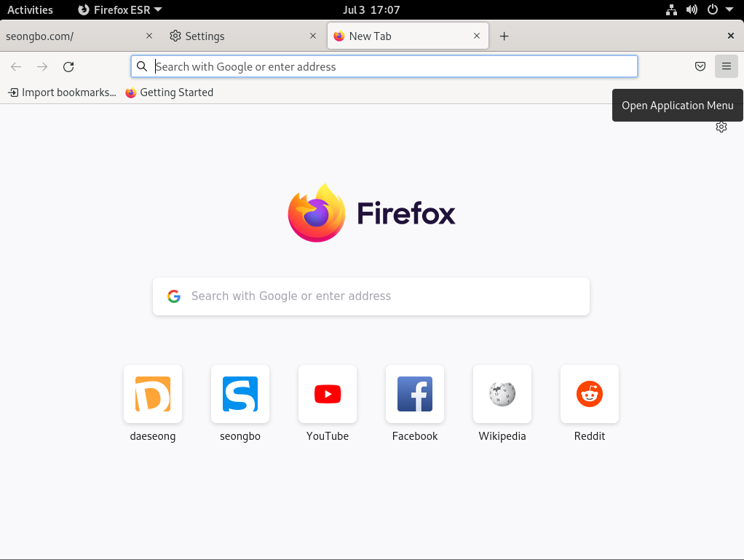Screen dimensions: 744x560
Task: Open the YouTube shortcut tile
Action: [x=328, y=394]
